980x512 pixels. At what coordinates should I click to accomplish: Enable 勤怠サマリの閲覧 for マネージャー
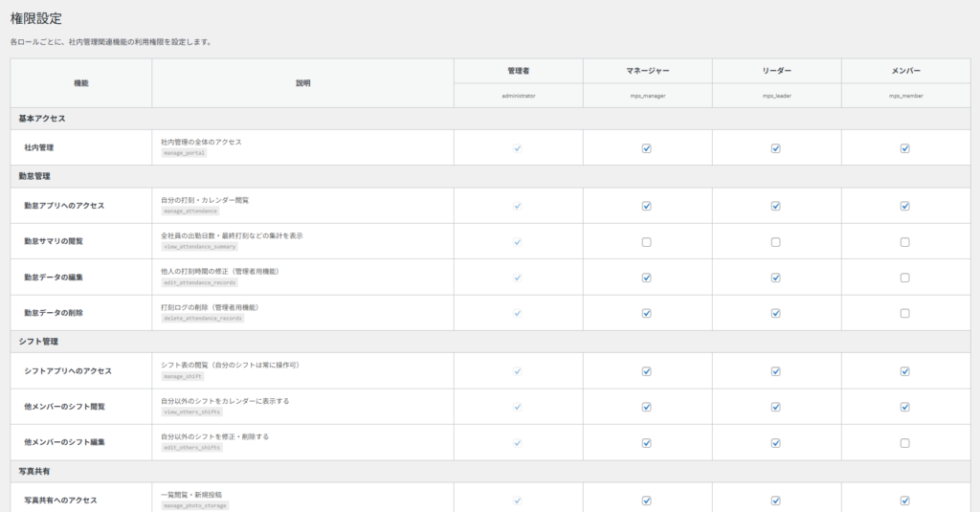646,242
